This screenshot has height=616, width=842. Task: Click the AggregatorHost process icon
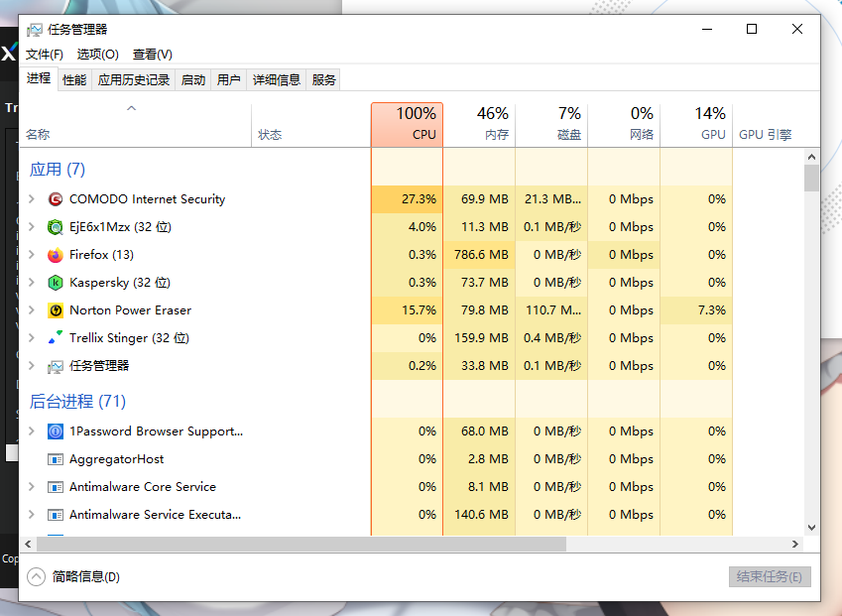tap(56, 459)
